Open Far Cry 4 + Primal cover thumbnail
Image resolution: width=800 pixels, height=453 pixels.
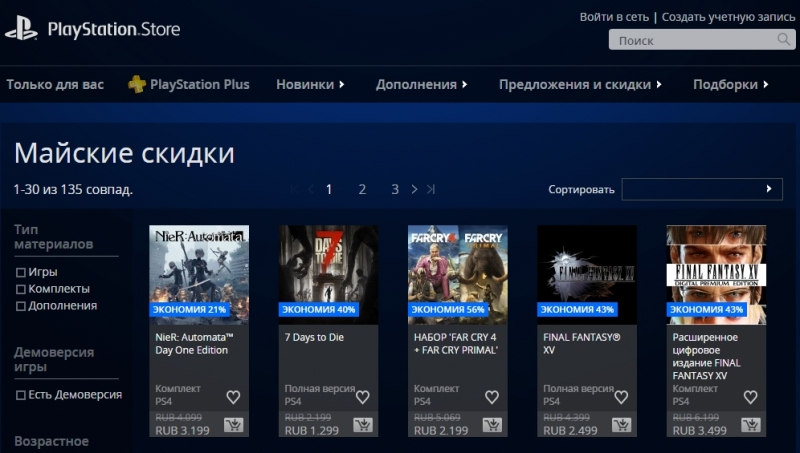pos(458,275)
